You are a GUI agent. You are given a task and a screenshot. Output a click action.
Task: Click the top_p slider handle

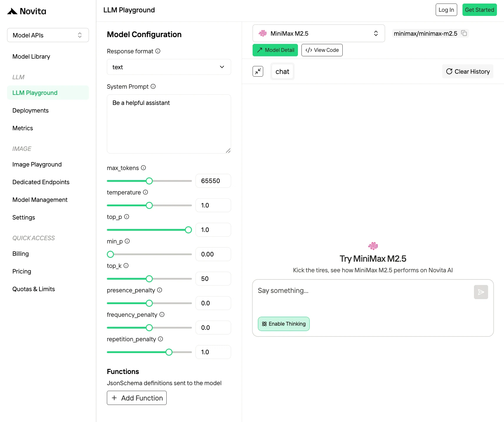click(188, 230)
